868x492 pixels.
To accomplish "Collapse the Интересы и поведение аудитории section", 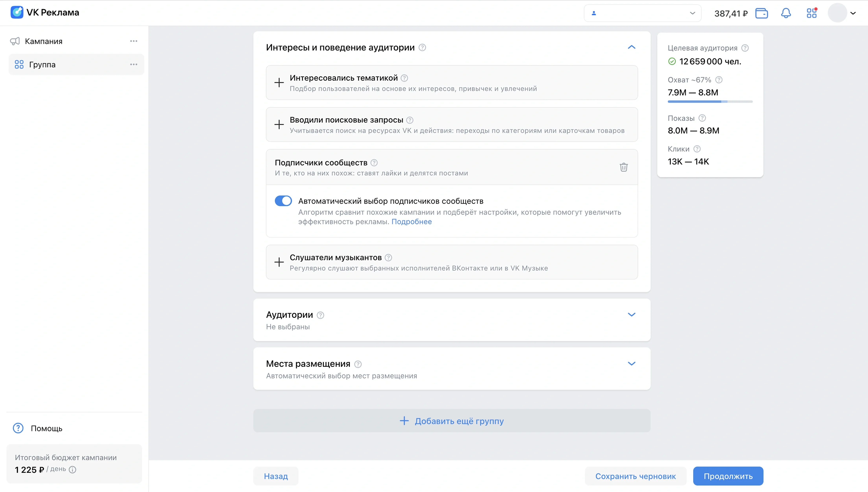I will pos(631,47).
